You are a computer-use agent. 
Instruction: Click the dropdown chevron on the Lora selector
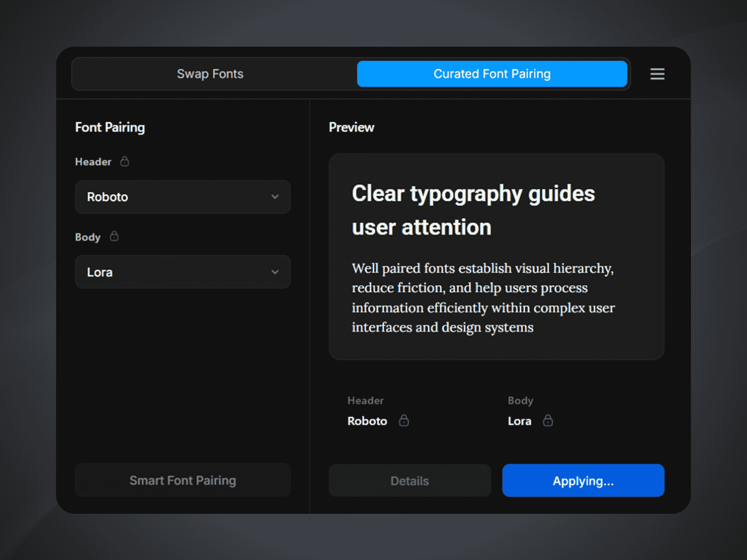(275, 272)
